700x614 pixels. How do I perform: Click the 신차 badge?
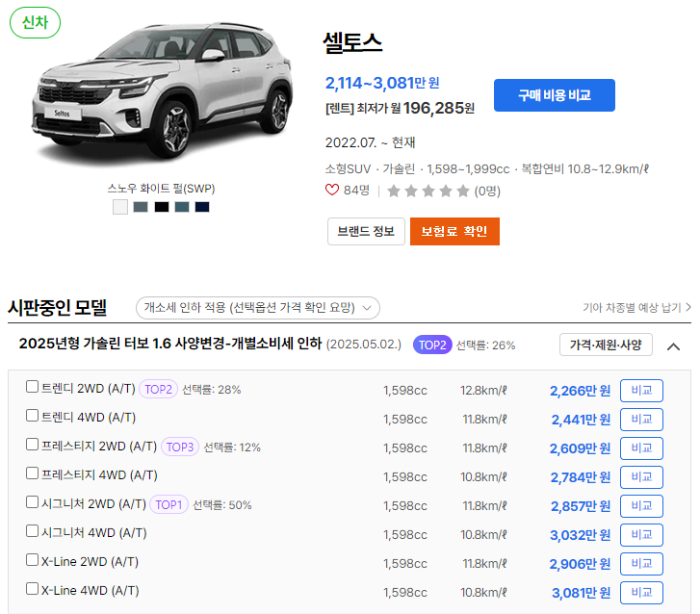tap(36, 22)
